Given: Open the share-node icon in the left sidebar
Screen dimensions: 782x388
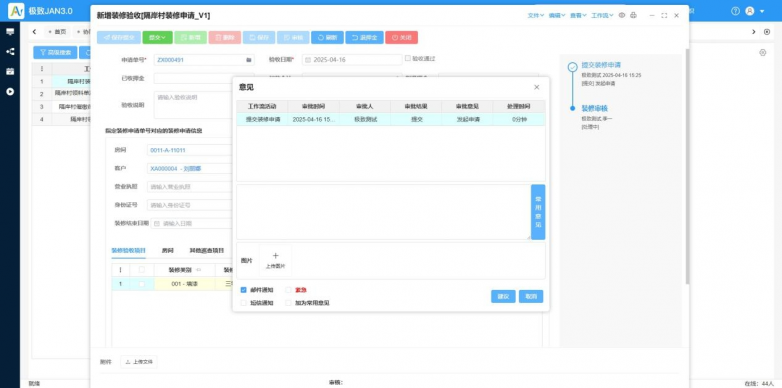Looking at the screenshot, I should [x=10, y=51].
